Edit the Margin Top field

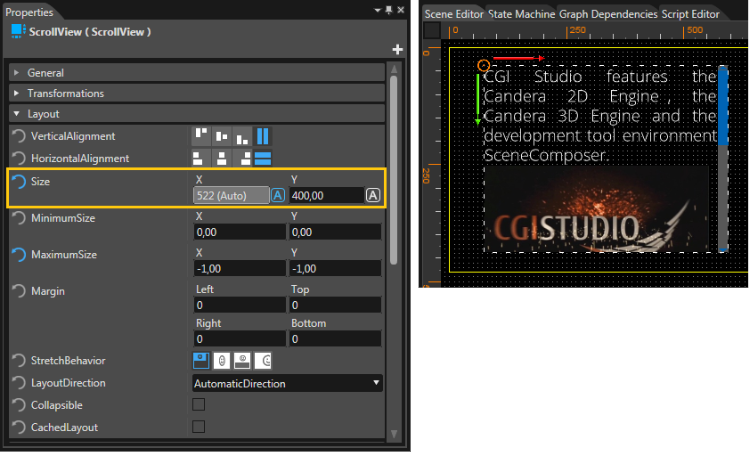point(335,305)
